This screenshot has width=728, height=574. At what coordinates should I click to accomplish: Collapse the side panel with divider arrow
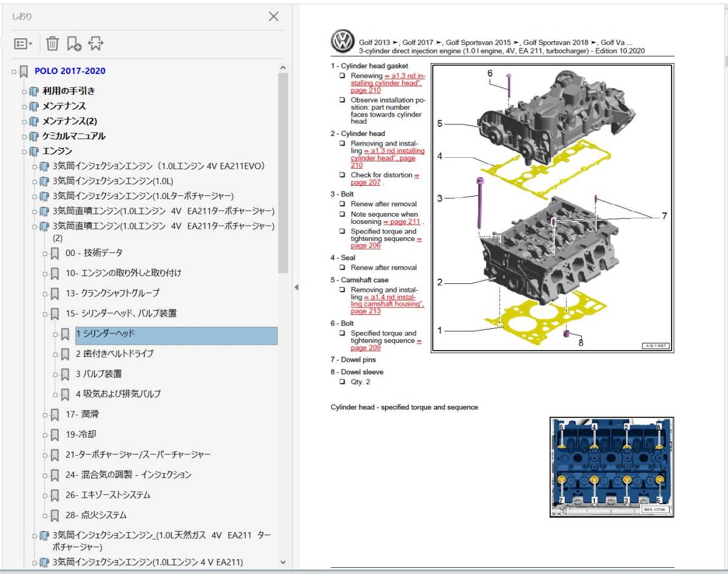[x=296, y=287]
